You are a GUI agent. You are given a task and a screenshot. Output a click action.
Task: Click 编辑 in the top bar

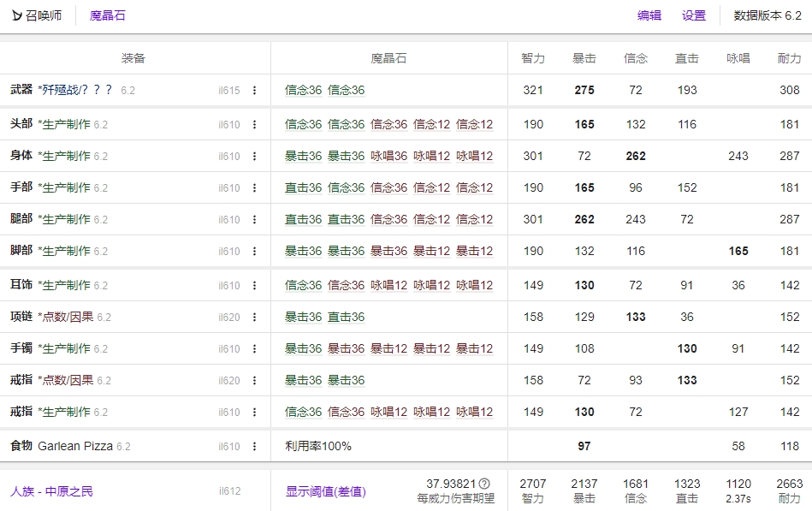pos(649,15)
